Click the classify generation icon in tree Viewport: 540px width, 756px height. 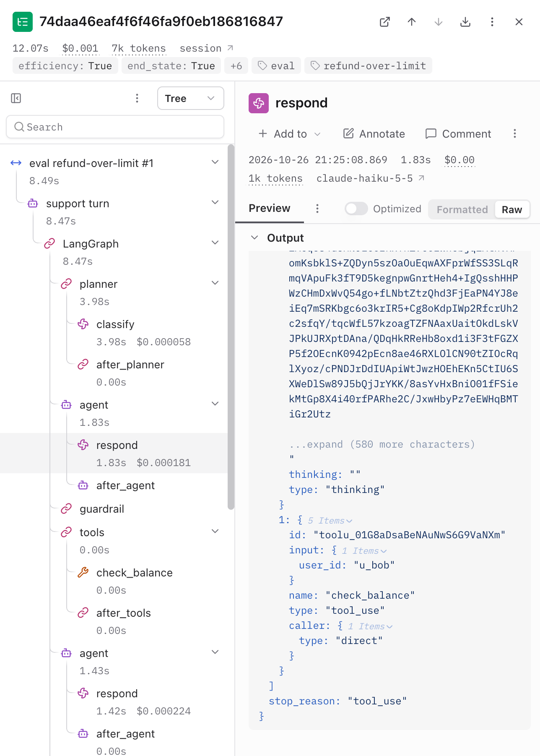tap(83, 324)
